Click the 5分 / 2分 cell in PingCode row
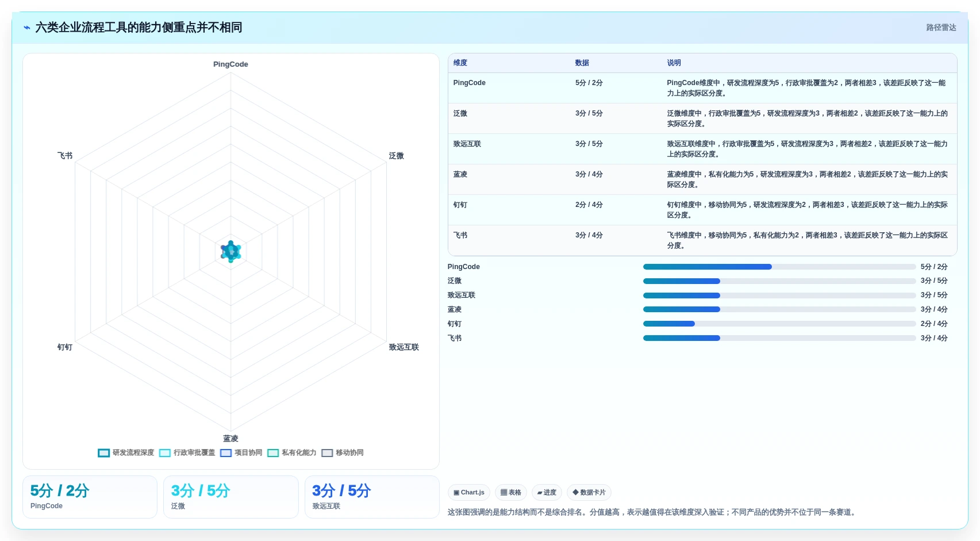This screenshot has width=980, height=541. coord(589,83)
